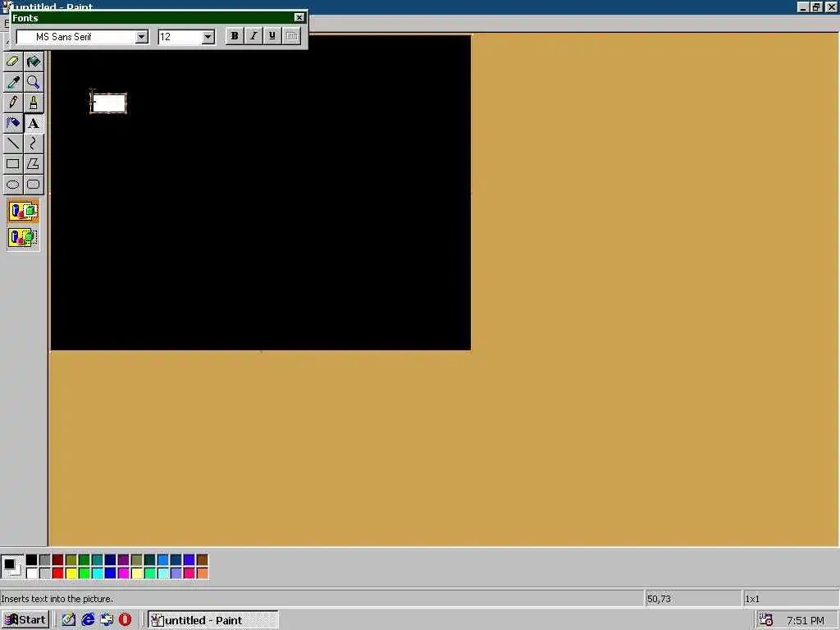Image resolution: width=840 pixels, height=630 pixels.
Task: Select the Text tool labeled A
Action: click(33, 123)
